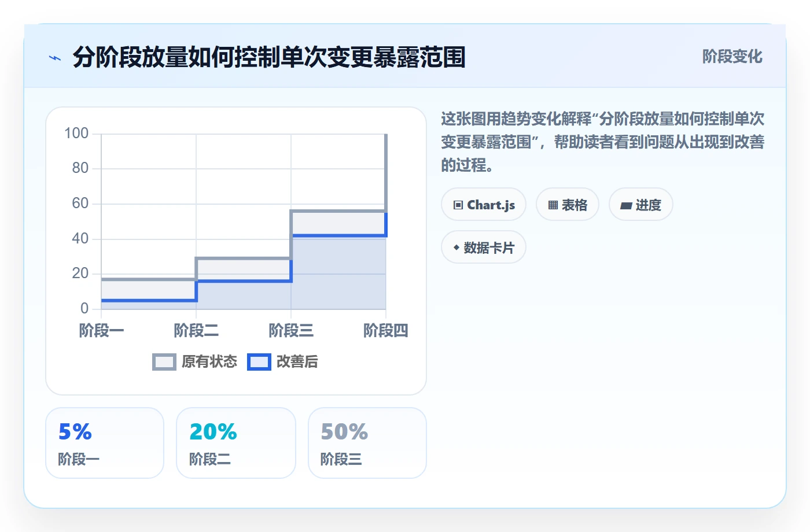Click the 80 y-axis value
Screen dimensions: 810x532
(80, 168)
